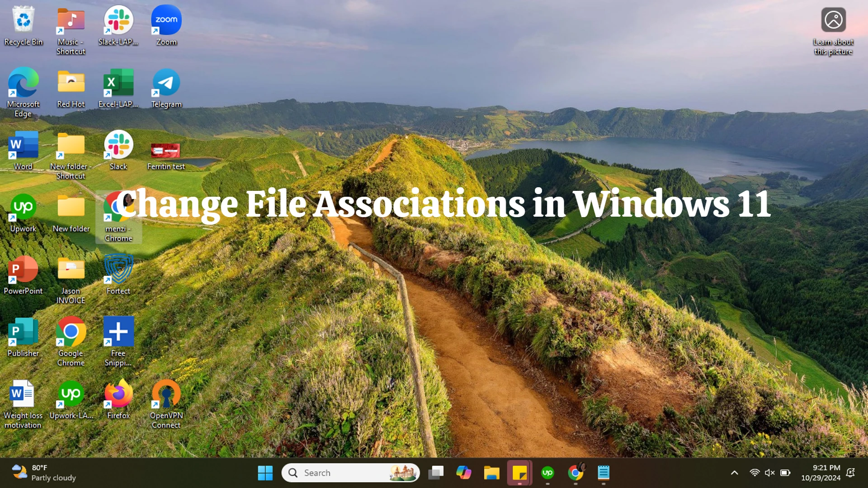Screen dimensions: 868x488
Task: Launch Copilot from the taskbar
Action: [x=464, y=473]
